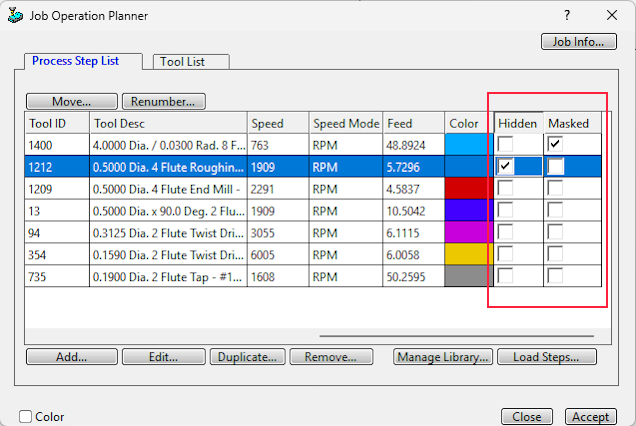Check Masked for tool 94
This screenshot has width=636, height=426.
pos(555,232)
